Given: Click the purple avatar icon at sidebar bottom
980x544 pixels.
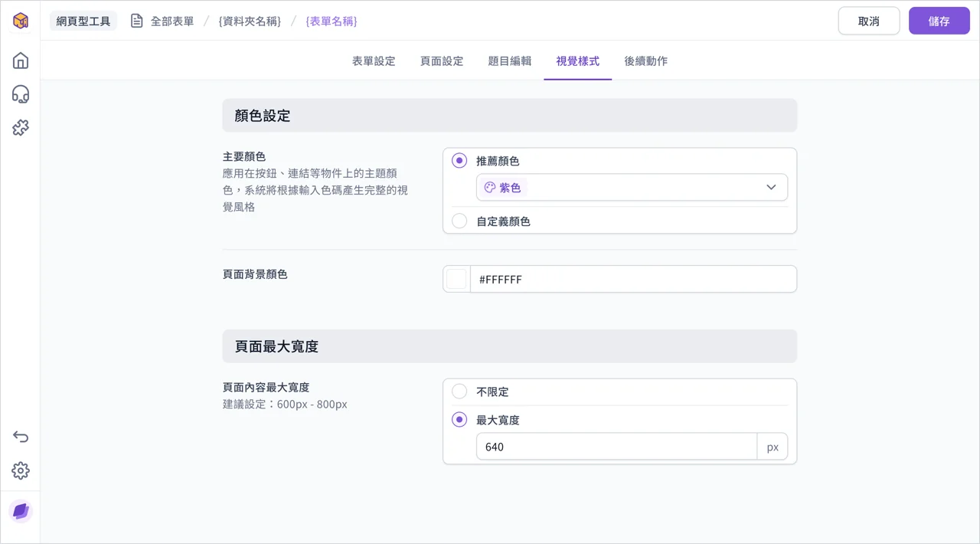Looking at the screenshot, I should pyautogui.click(x=21, y=511).
